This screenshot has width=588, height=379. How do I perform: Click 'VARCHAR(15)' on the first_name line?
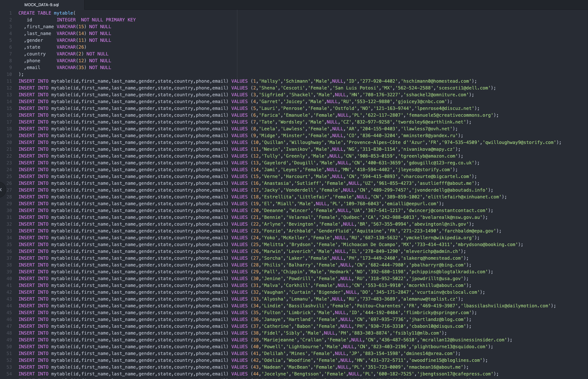click(x=72, y=27)
